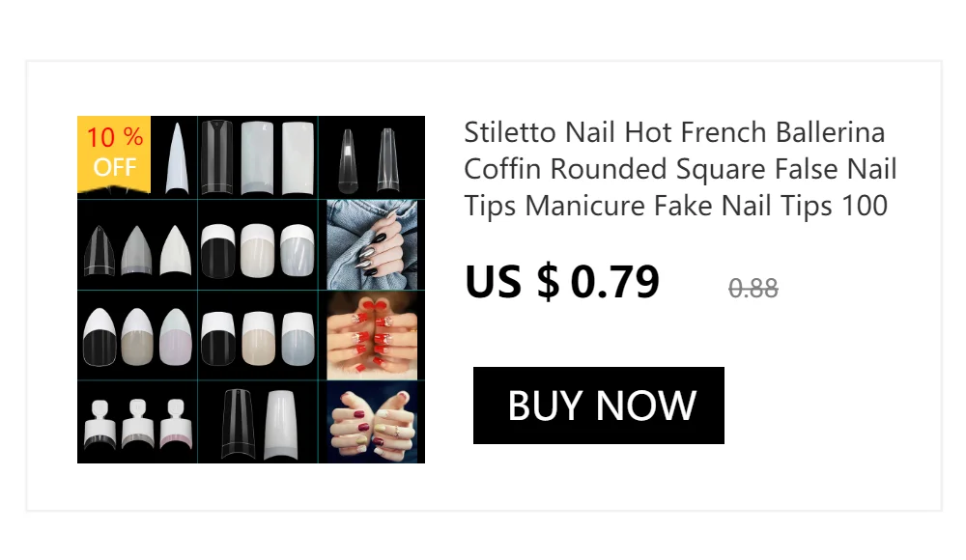Click the US $0.79 sale price
This screenshot has height=560, width=966.
tap(562, 282)
